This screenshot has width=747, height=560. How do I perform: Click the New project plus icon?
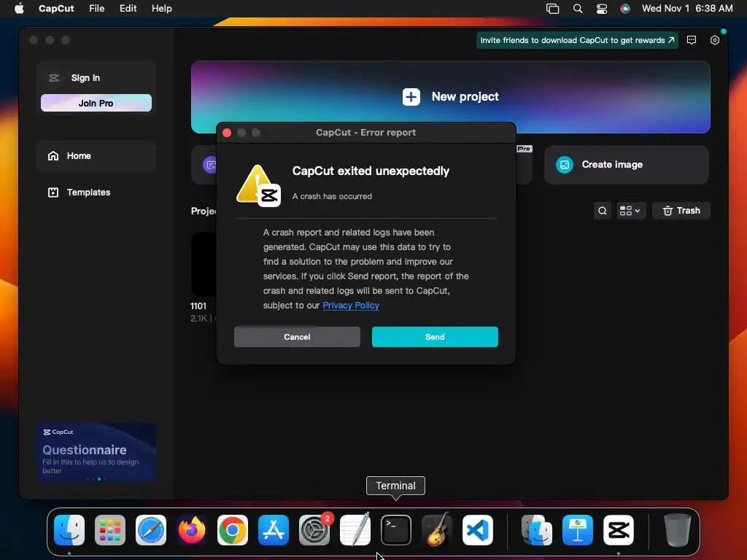pyautogui.click(x=411, y=97)
